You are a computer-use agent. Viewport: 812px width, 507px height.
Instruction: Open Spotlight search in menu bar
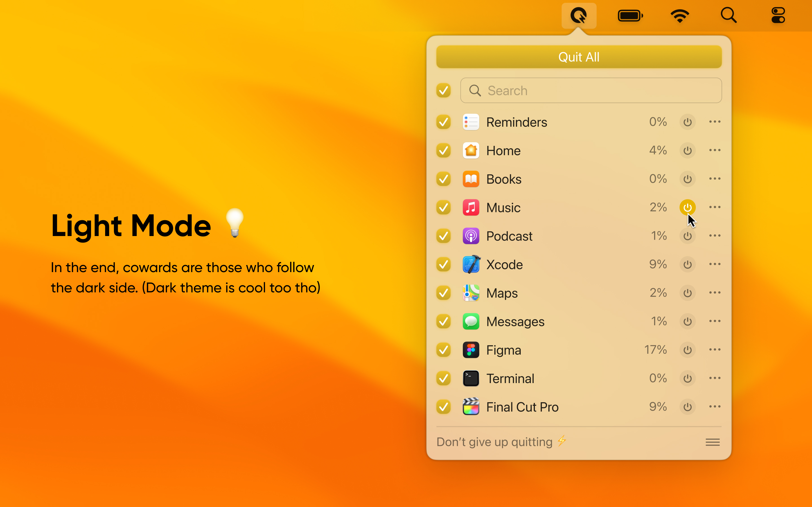[729, 15]
